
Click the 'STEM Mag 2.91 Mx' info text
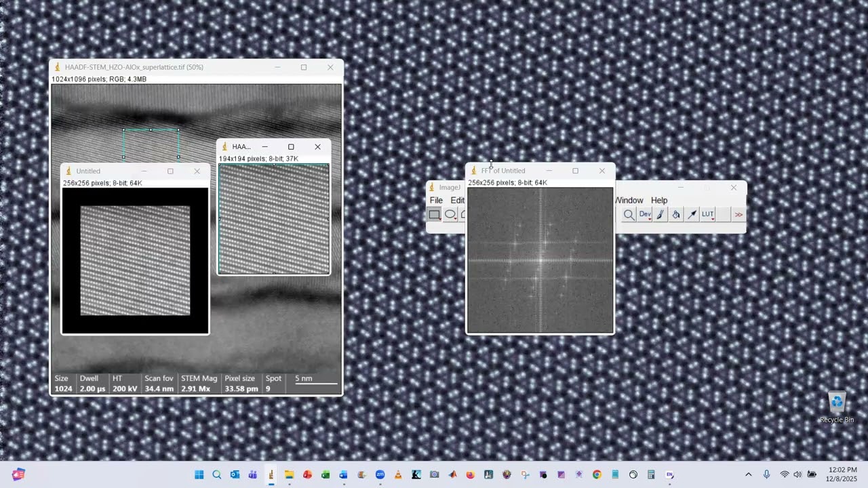(199, 384)
